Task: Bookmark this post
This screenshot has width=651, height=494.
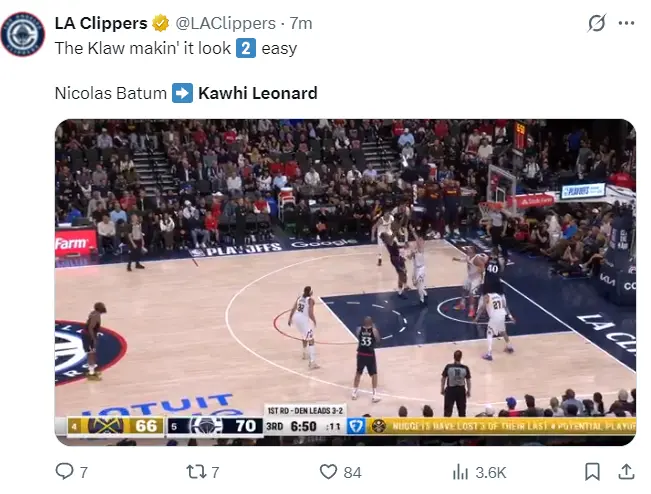Action: point(592,472)
